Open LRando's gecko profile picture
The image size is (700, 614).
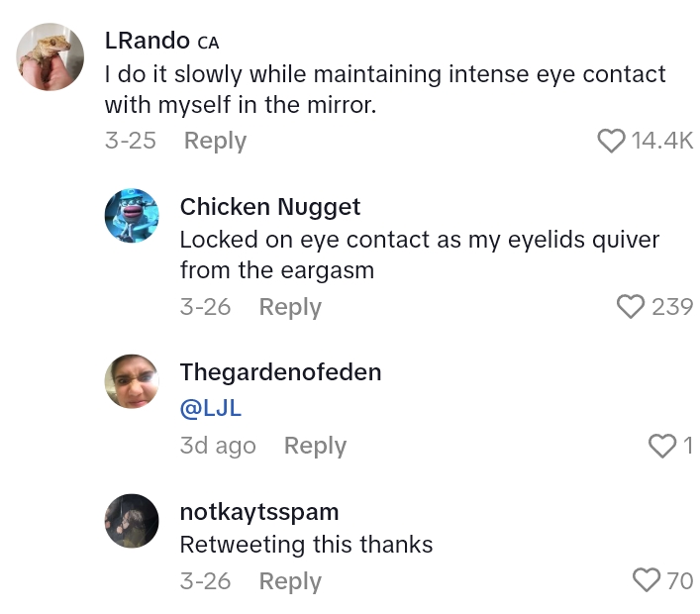click(50, 57)
